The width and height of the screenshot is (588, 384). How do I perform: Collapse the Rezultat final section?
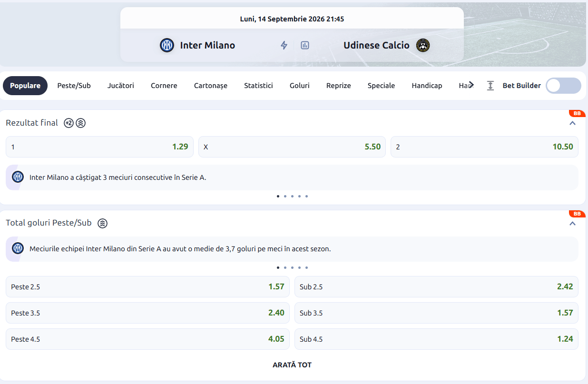click(573, 123)
